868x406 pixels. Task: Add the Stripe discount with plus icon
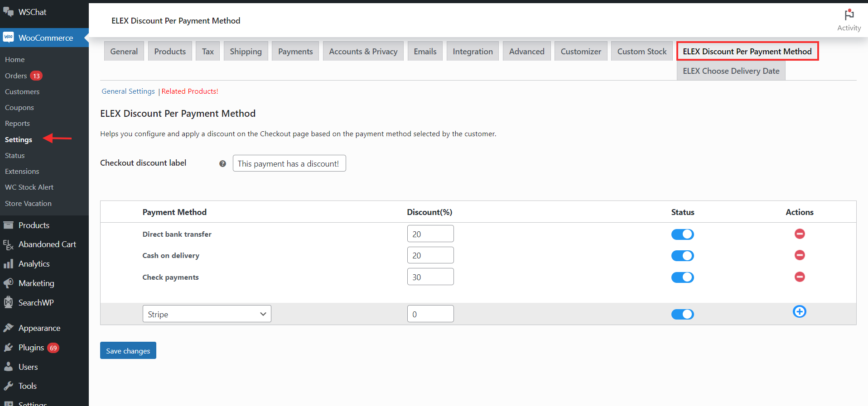[800, 311]
